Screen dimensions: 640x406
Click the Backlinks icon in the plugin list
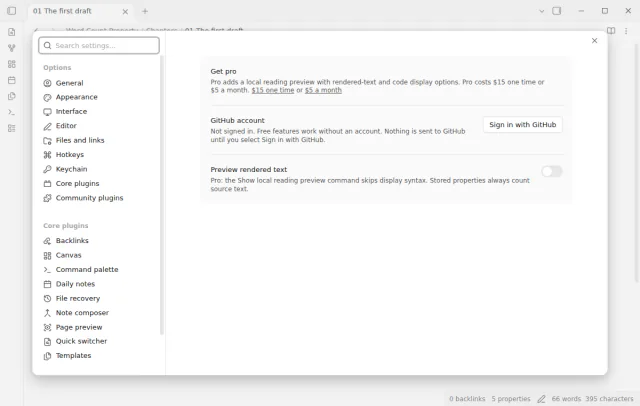47,241
